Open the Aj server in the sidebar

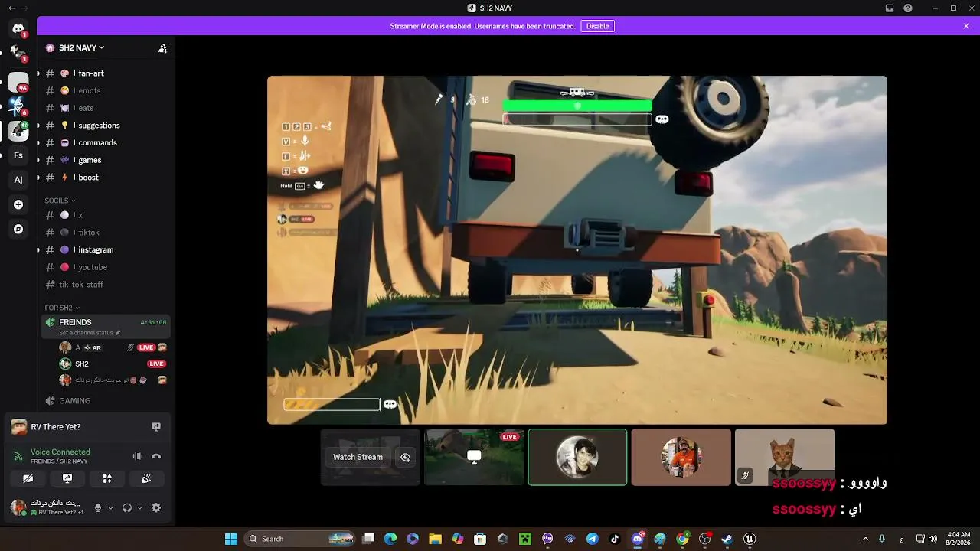coord(18,180)
